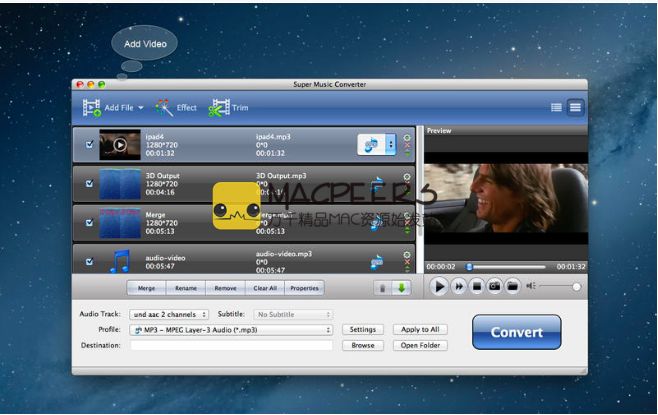Stop the preview playback
Viewport: 658px width, 415px height.
[x=477, y=287]
